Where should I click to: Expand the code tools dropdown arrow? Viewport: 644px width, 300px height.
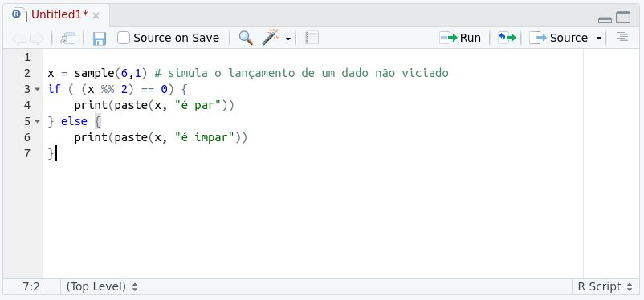(x=288, y=39)
